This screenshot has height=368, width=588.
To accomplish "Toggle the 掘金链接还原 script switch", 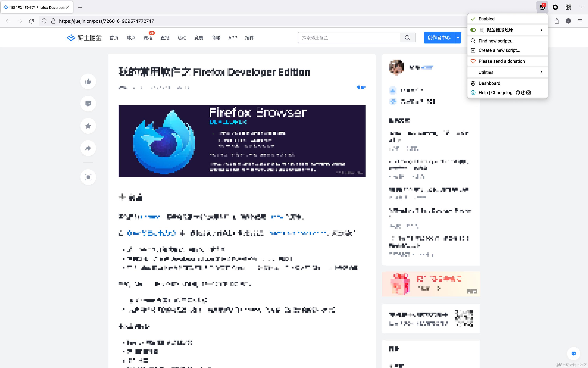I will (473, 30).
